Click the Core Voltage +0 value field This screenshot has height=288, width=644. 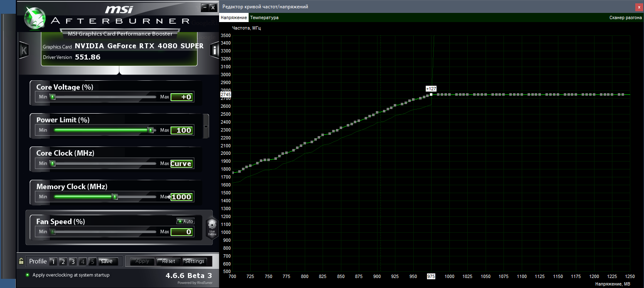182,97
